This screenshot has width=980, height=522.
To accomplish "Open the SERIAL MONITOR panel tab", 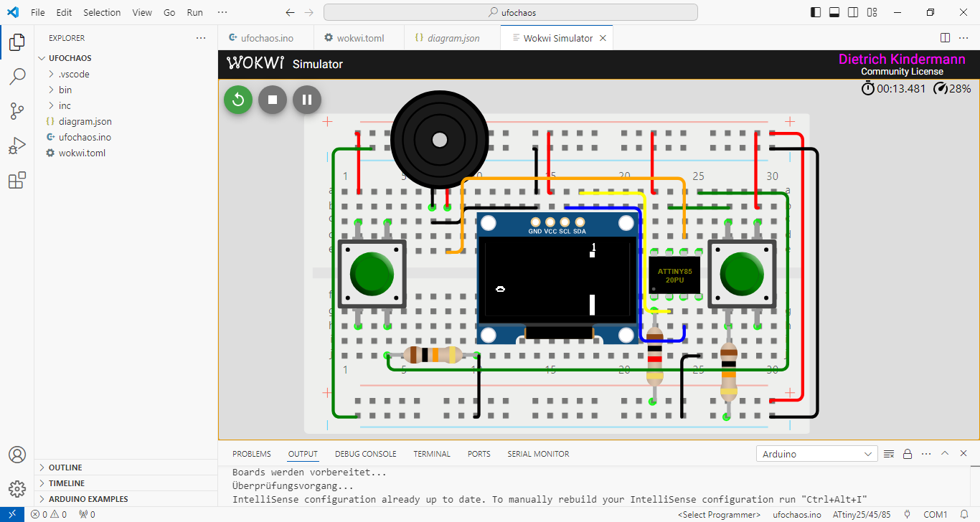I will [538, 454].
